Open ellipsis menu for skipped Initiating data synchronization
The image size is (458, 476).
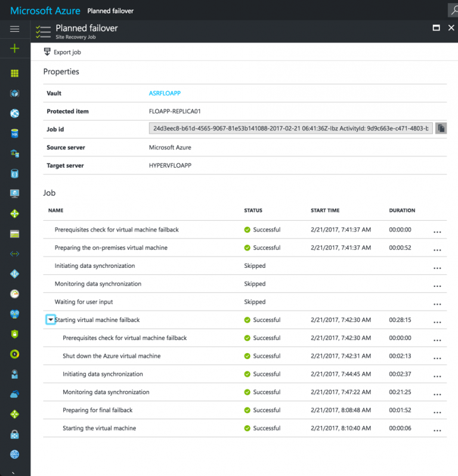437,268
